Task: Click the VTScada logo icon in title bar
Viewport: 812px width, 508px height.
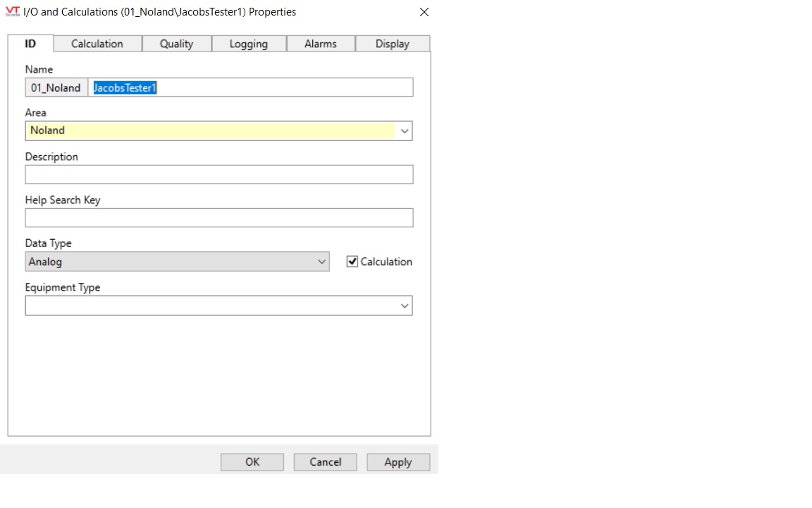Action: (x=13, y=12)
